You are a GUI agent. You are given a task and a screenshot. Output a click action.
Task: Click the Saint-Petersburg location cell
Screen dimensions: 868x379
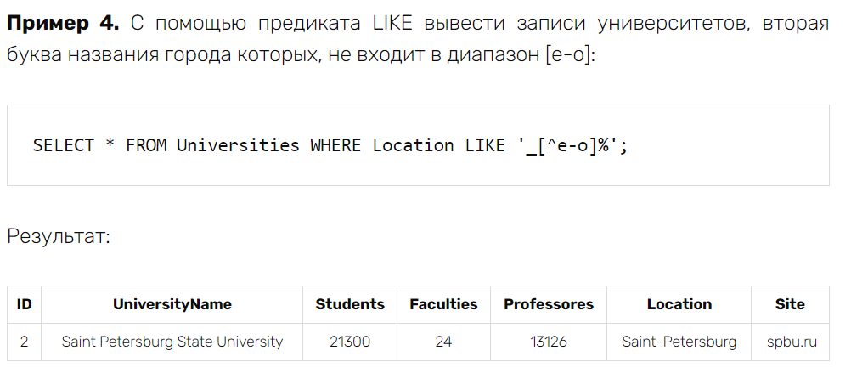[679, 342]
